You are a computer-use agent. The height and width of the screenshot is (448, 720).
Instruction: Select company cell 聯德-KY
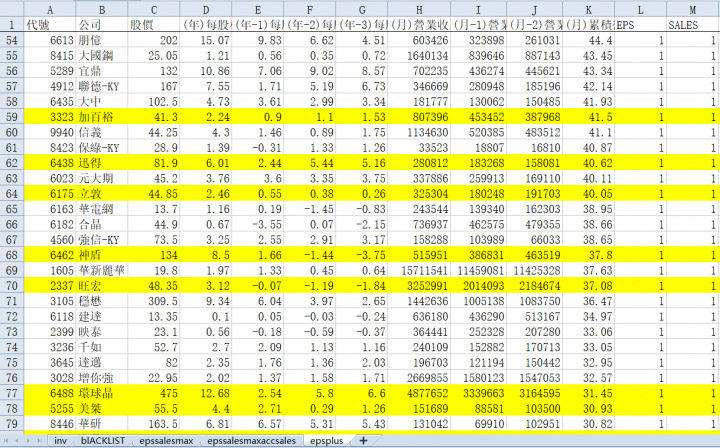tap(101, 86)
